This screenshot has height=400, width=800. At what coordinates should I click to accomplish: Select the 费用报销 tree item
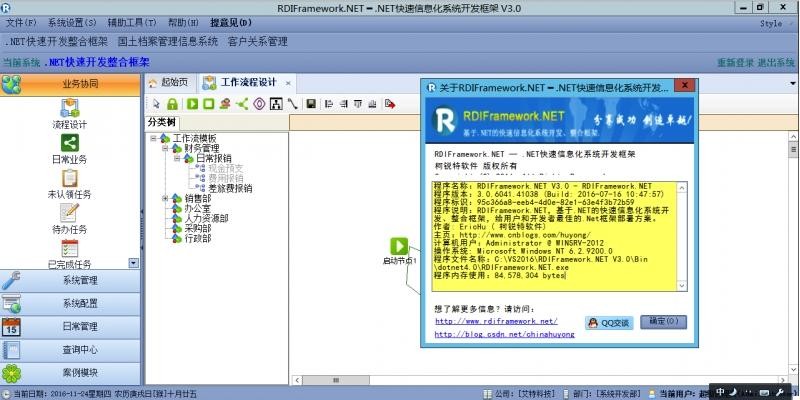226,178
